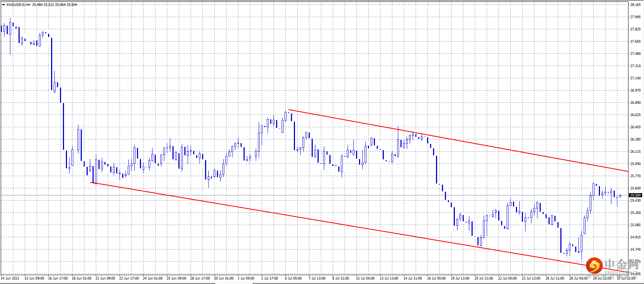Select the 30 Jun 01:00 time label
Screen dimensions: 644x284
pyautogui.click(x=224, y=278)
